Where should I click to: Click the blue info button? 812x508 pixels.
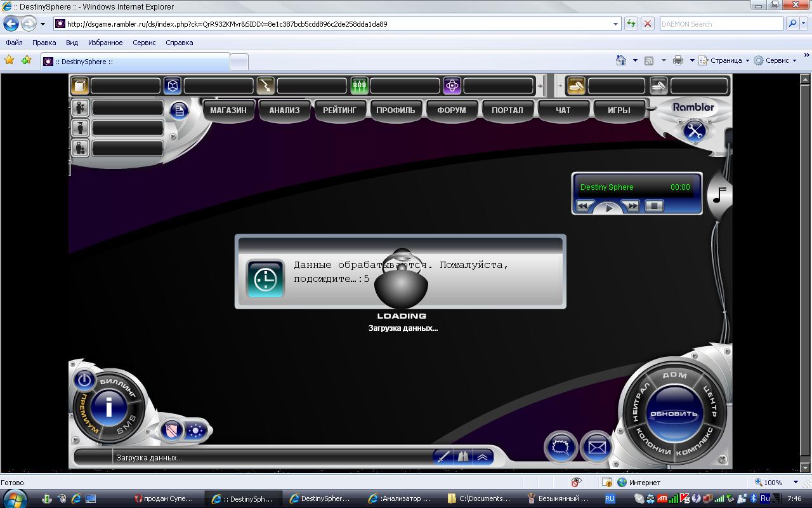(x=108, y=407)
